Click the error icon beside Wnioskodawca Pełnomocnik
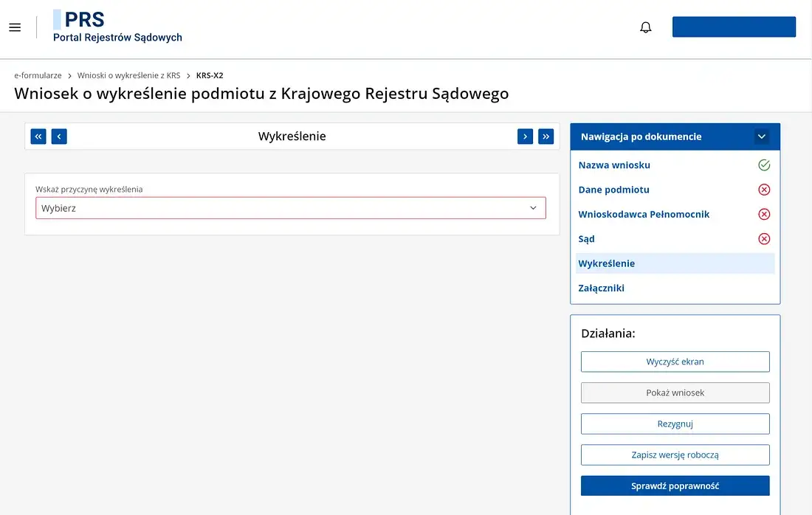Screen dimensions: 812x515 click(763, 214)
